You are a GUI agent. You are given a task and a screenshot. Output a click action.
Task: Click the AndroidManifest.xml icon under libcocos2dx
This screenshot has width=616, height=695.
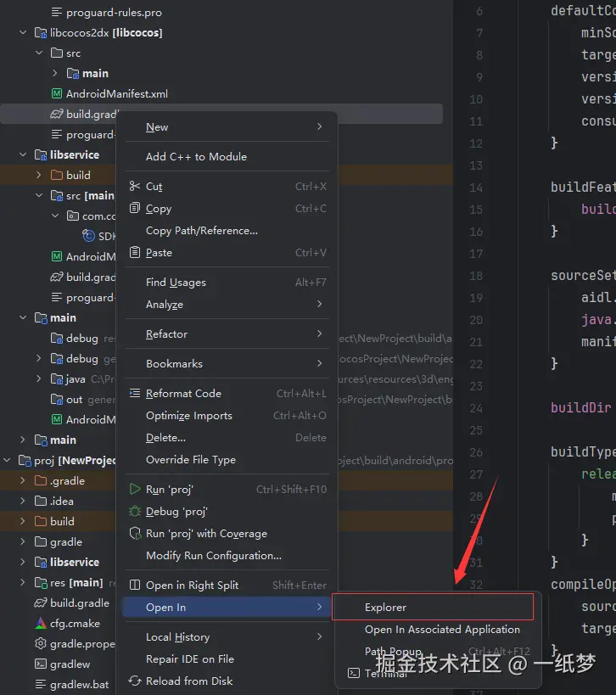pyautogui.click(x=57, y=93)
